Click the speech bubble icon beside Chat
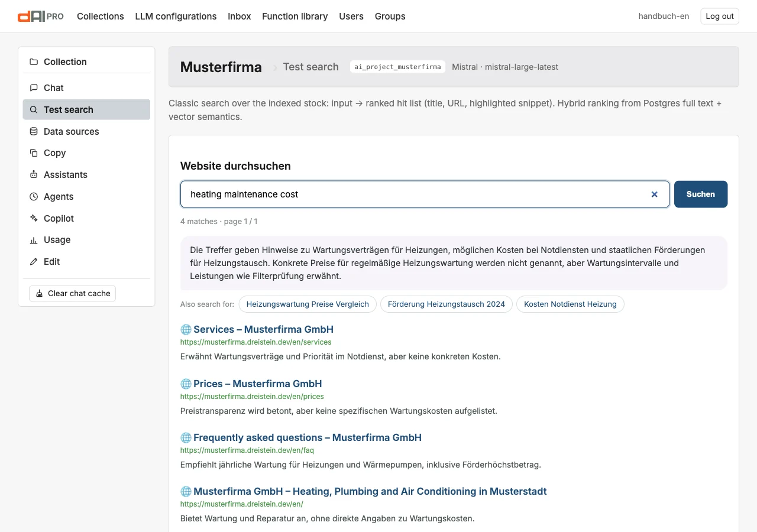Image resolution: width=757 pixels, height=532 pixels. (x=34, y=87)
